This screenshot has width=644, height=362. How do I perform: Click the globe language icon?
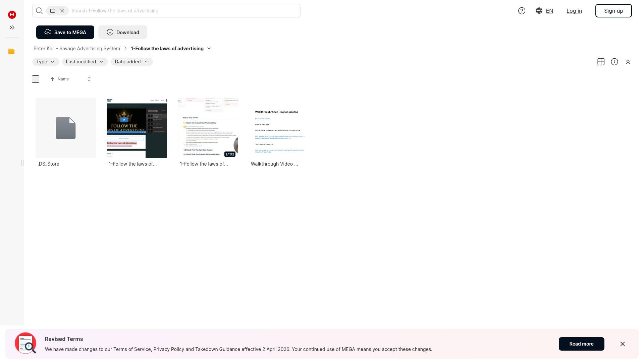point(539,11)
